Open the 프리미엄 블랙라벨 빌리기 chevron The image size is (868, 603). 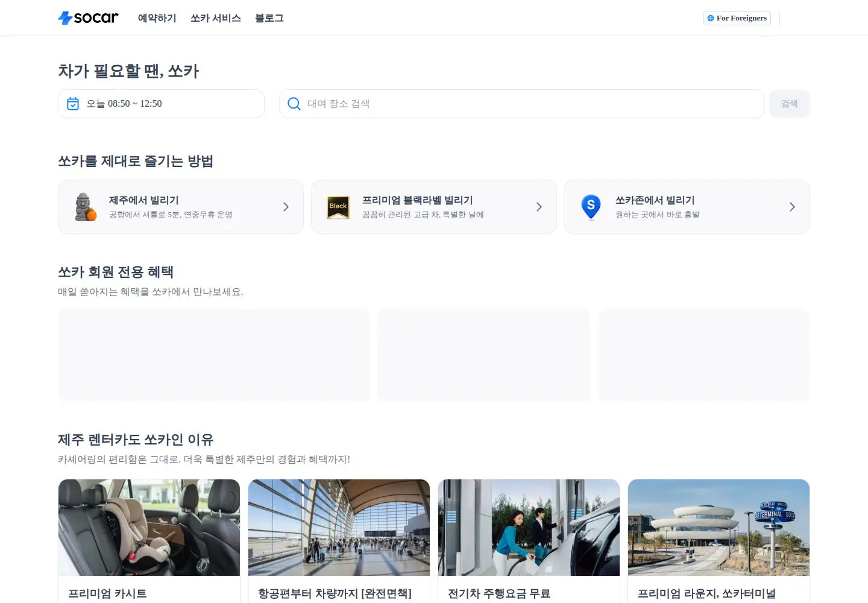point(539,207)
